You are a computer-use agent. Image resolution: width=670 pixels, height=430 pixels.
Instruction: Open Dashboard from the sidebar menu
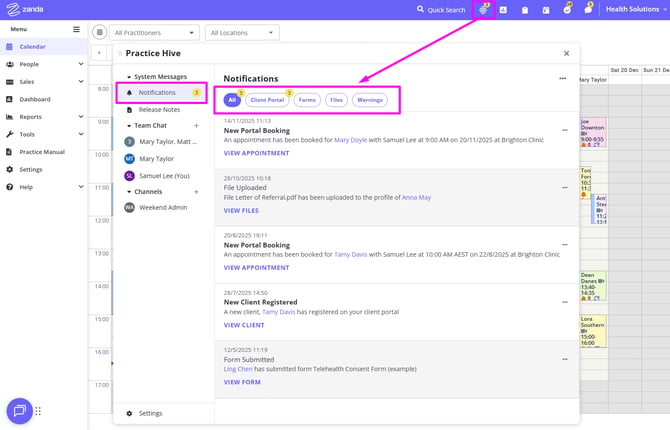34,99
